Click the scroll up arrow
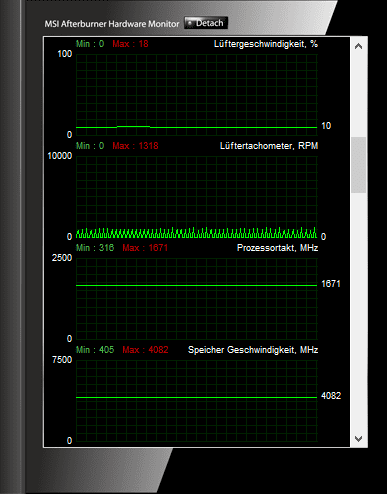Screen dimensions: 387x494 point(358,46)
